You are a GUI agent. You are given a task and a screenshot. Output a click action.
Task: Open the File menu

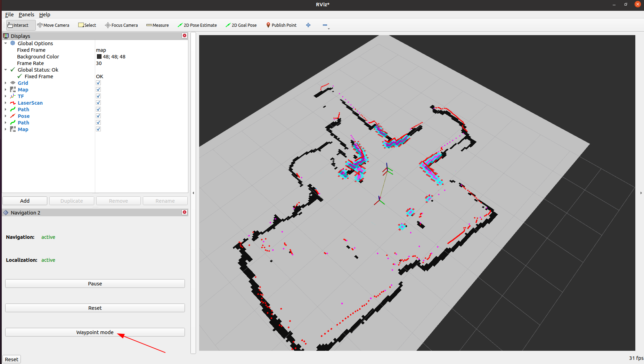tap(9, 15)
